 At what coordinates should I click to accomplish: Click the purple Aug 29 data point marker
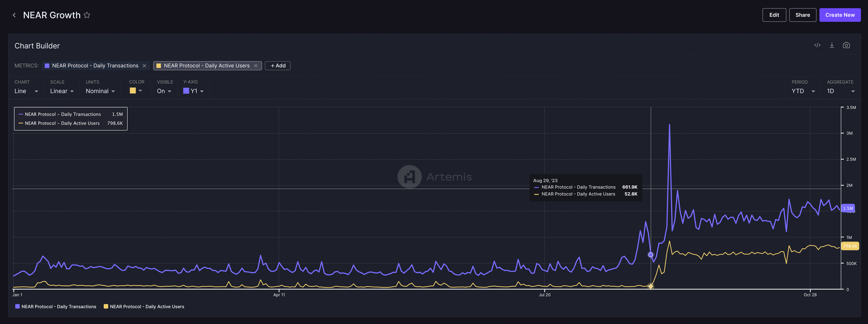(650, 255)
